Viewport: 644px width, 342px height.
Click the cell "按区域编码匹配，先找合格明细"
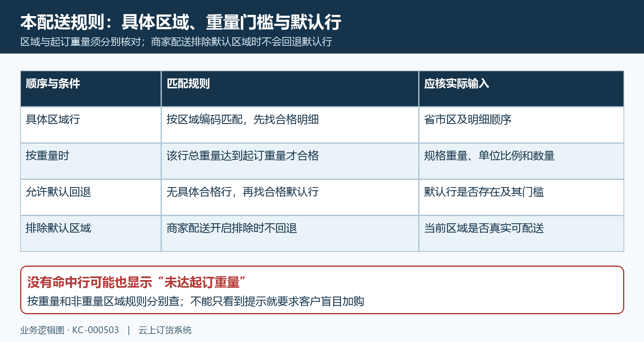(x=290, y=125)
